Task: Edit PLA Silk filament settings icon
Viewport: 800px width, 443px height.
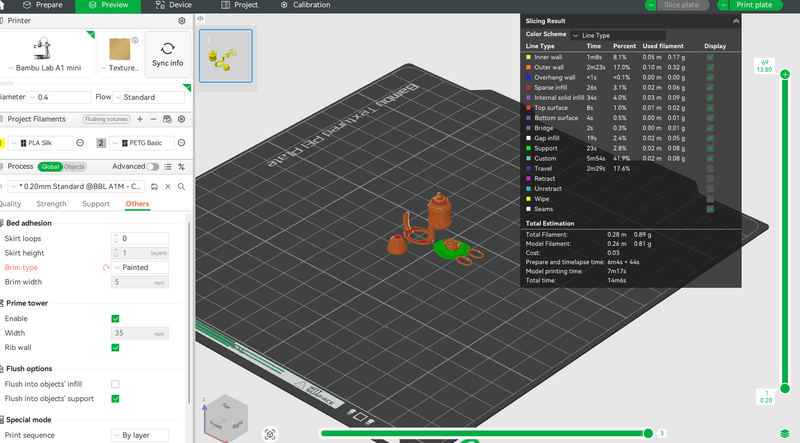Action: pyautogui.click(x=80, y=143)
